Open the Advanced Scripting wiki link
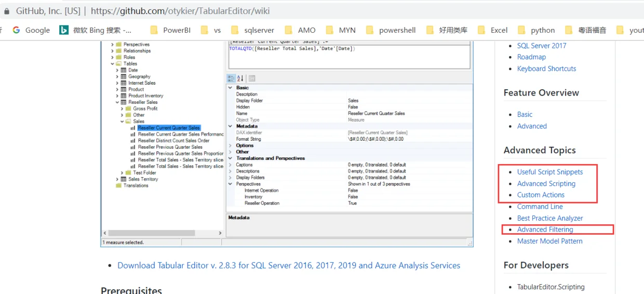The width and height of the screenshot is (644, 294). (x=546, y=183)
